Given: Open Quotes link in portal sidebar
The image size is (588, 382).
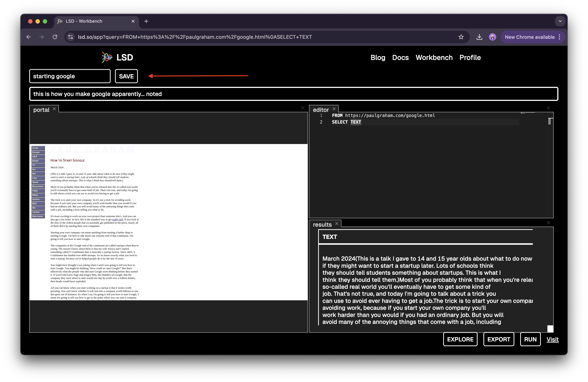Looking at the screenshot, I should (38, 199).
